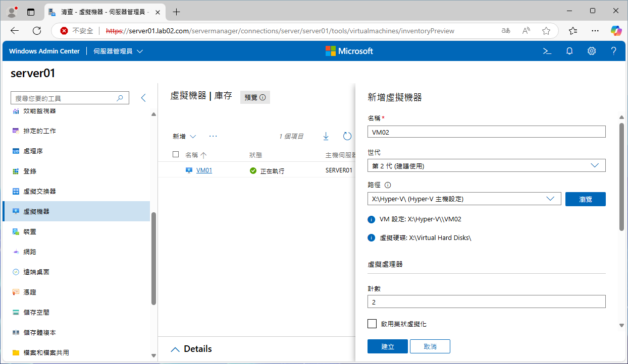Open the generation dropdown
This screenshot has width=628, height=364.
coord(487,165)
